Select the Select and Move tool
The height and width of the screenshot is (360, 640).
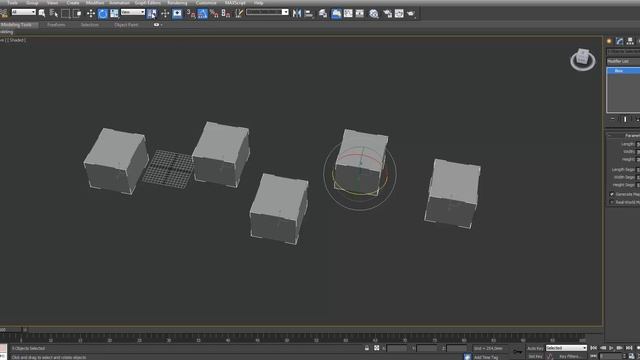91,13
